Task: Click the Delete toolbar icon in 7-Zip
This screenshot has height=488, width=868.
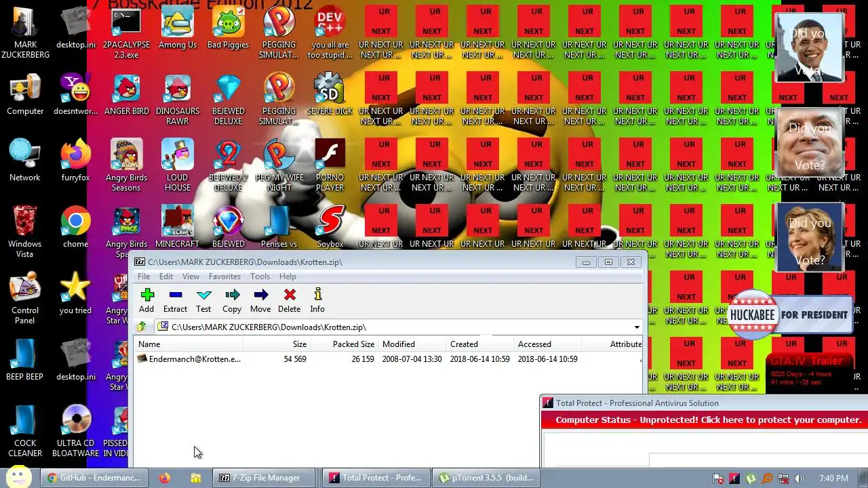Action: [289, 301]
